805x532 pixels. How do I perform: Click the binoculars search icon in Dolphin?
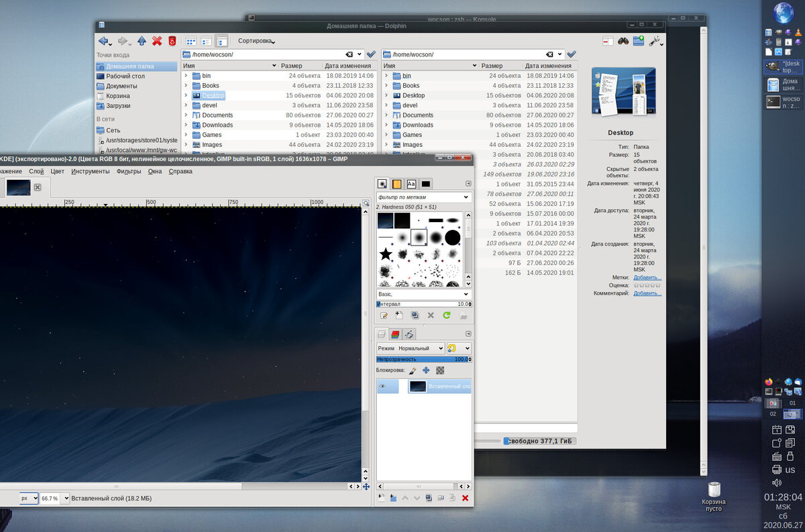[x=623, y=41]
